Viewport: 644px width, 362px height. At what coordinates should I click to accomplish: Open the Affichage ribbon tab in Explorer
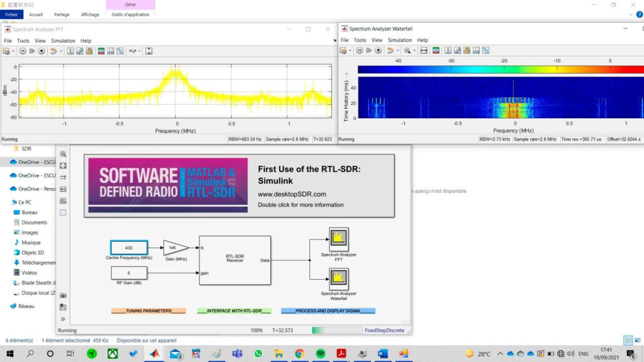[90, 14]
